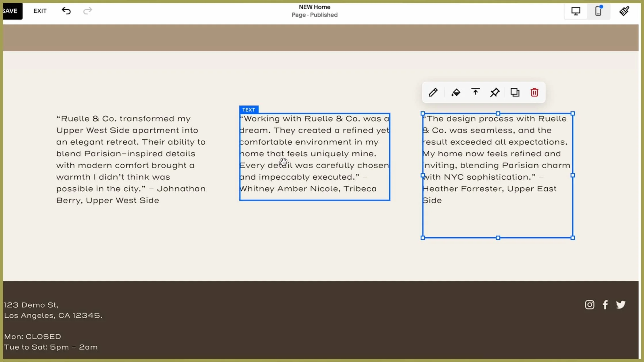Open the block background fill icon
This screenshot has height=362, width=644.
point(456,93)
